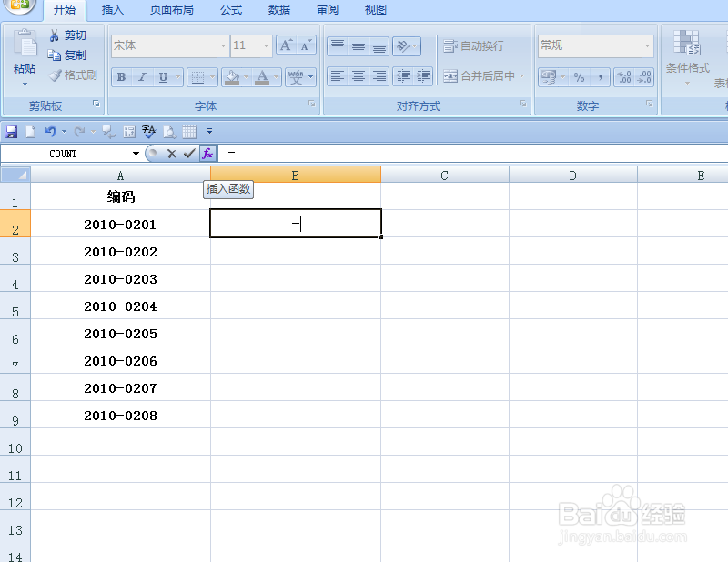
Task: Apply comma style
Action: click(x=600, y=77)
